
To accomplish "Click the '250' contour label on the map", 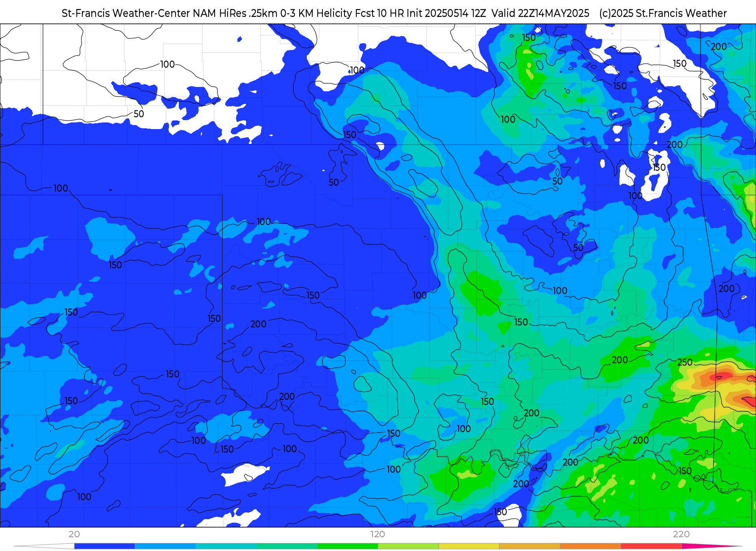I will 685,362.
